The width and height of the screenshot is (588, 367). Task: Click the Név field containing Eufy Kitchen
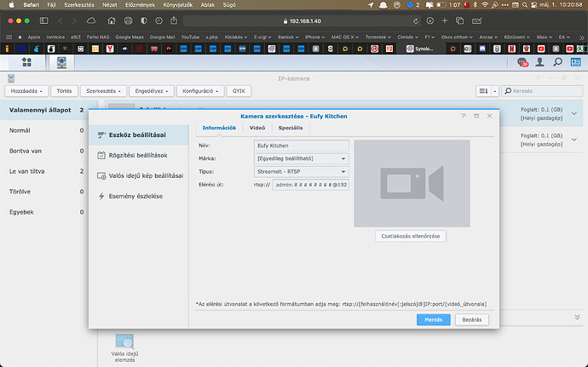tap(301, 146)
